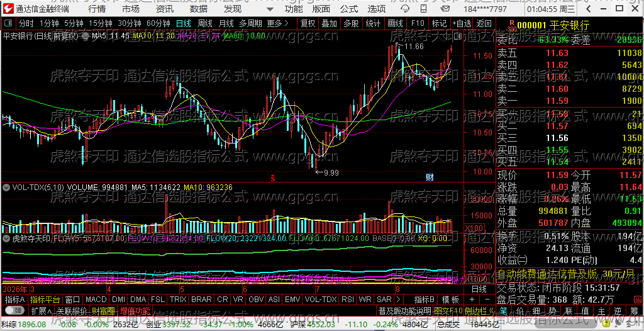Toggle the 弹 popup switch
The image size is (644, 331).
(x=14, y=310)
